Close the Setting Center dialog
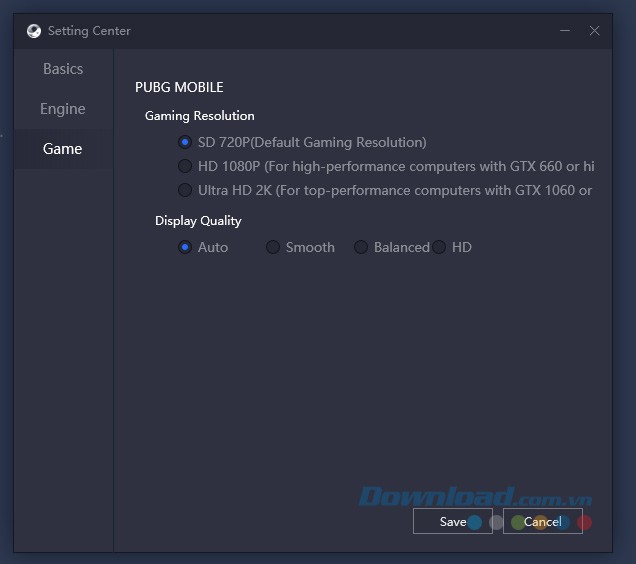The width and height of the screenshot is (636, 564). [595, 31]
